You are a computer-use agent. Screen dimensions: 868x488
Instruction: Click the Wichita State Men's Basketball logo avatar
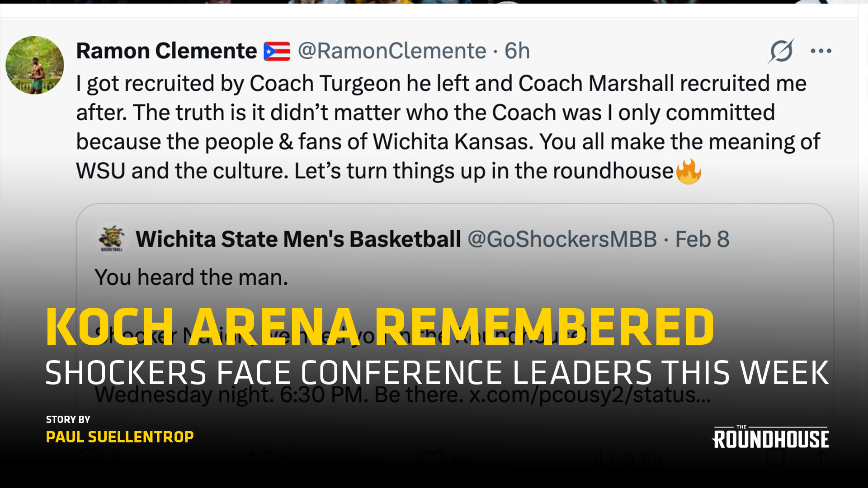click(113, 239)
